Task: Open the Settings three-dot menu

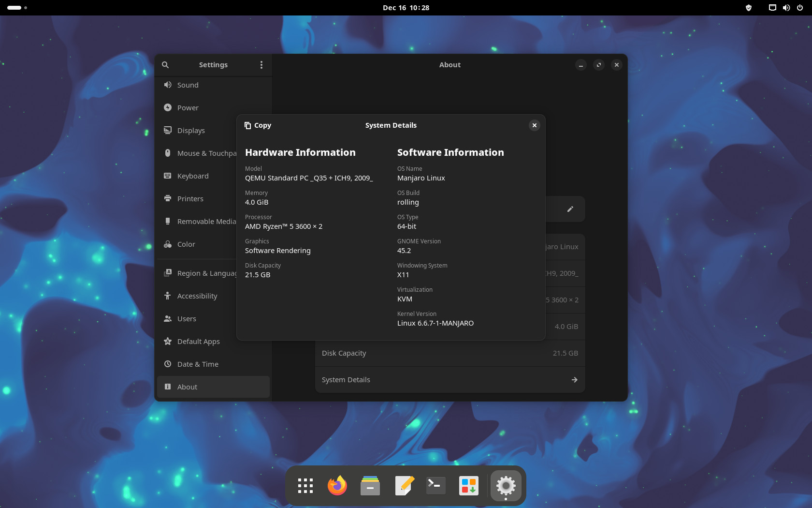Action: click(x=261, y=65)
